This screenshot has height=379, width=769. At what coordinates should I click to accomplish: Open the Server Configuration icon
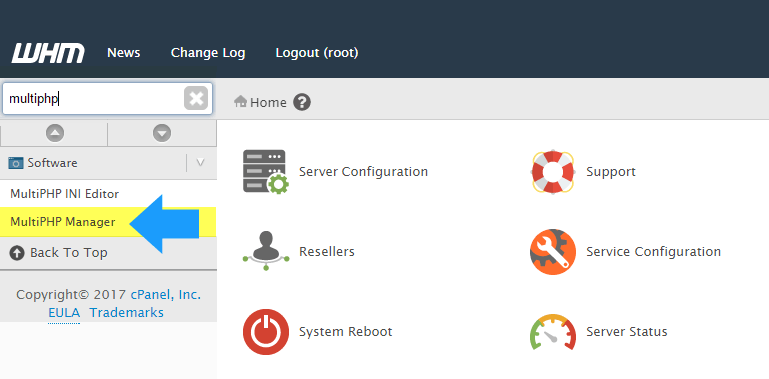coord(266,172)
